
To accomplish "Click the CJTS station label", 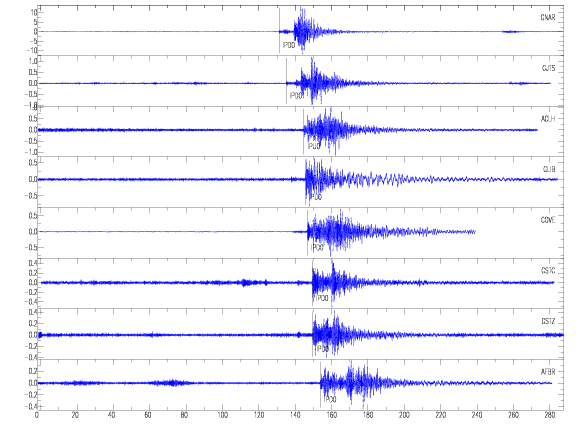I will click(549, 68).
